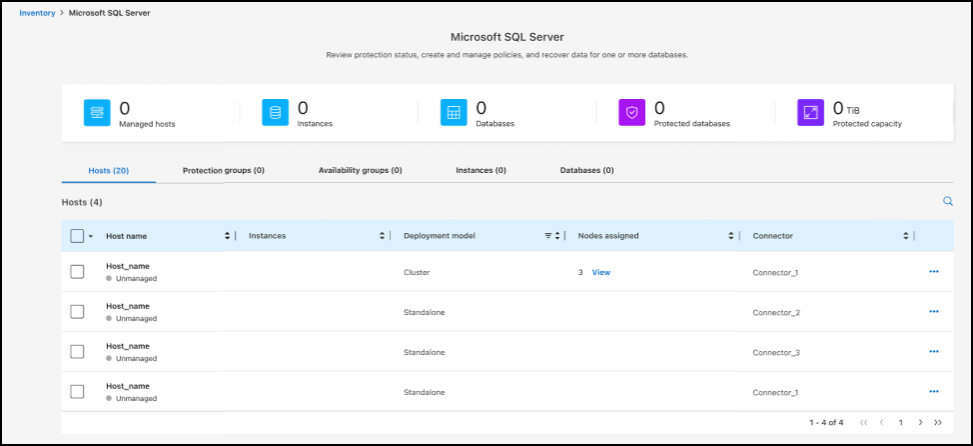Screen dimensions: 973x446
Task: Click the Managed hosts server icon
Action: click(97, 113)
